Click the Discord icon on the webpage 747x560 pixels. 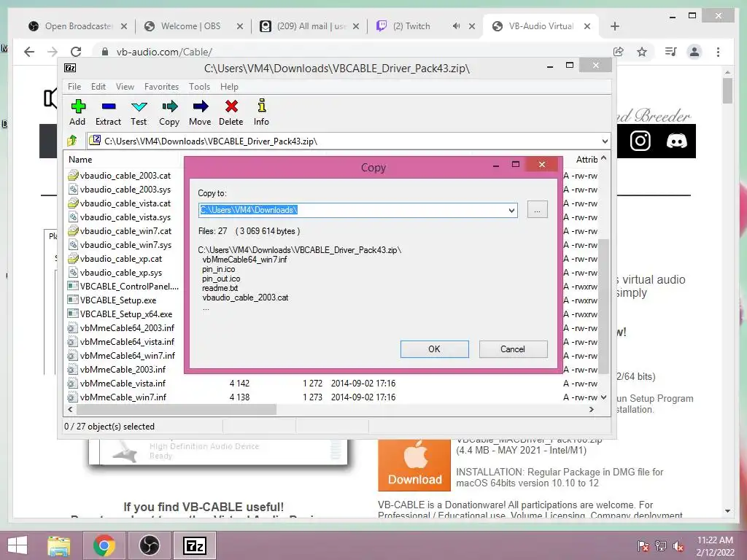676,141
